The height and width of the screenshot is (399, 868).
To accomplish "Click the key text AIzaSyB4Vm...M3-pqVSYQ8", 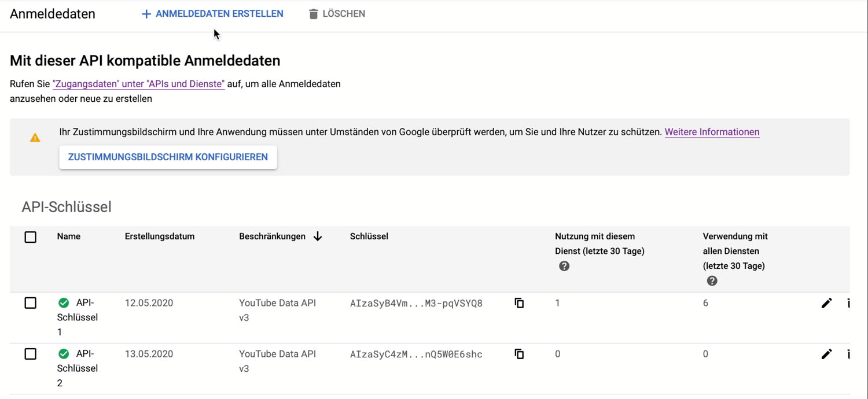I will tap(416, 303).
